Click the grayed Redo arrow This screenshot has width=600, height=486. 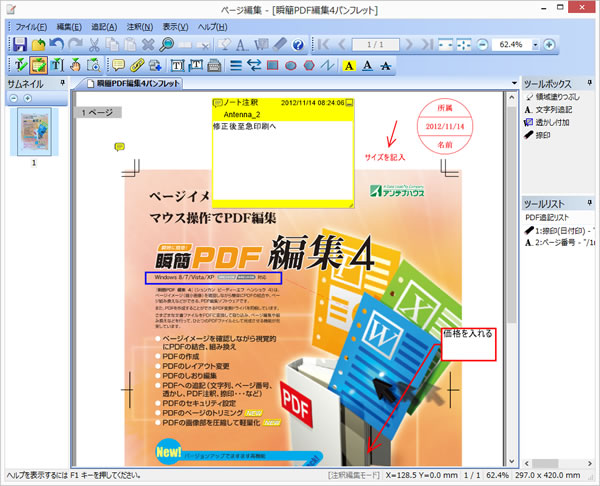pos(76,44)
